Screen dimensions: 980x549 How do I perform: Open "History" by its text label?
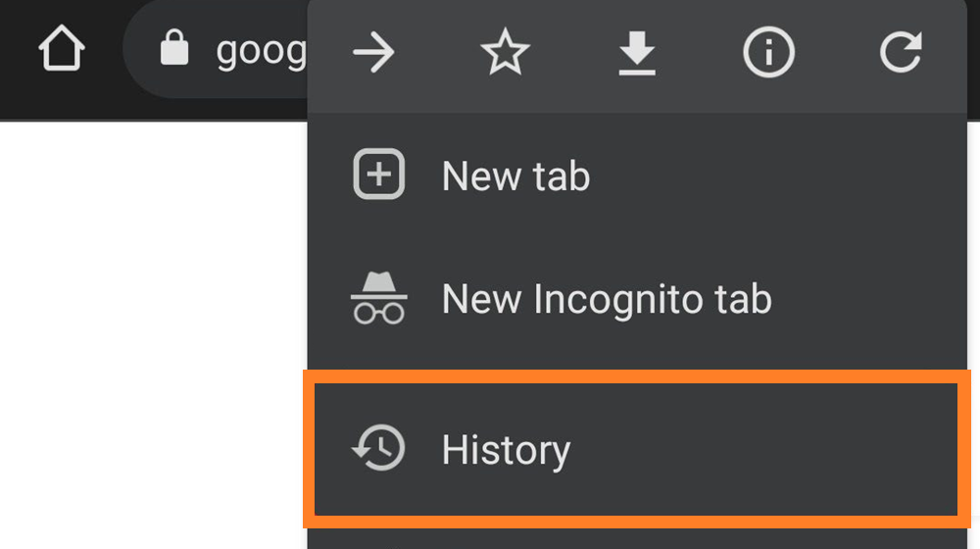click(506, 450)
